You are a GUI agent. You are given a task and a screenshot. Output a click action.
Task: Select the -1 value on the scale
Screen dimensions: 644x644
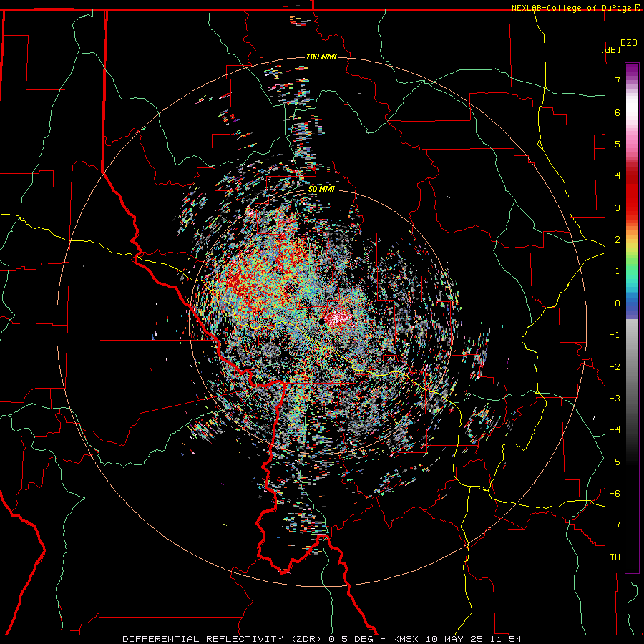pyautogui.click(x=615, y=335)
